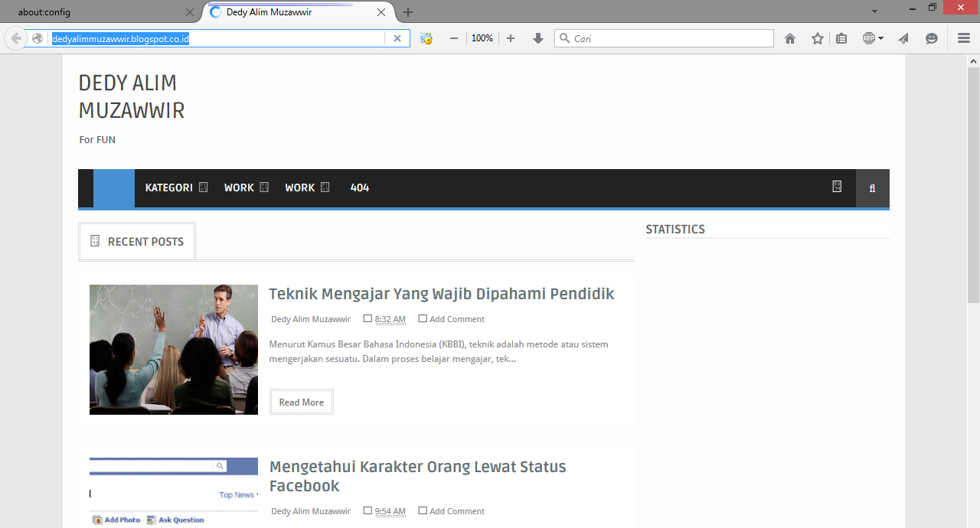Click the For FUN blog tagline
Viewport: 980px width, 528px height.
coord(97,140)
